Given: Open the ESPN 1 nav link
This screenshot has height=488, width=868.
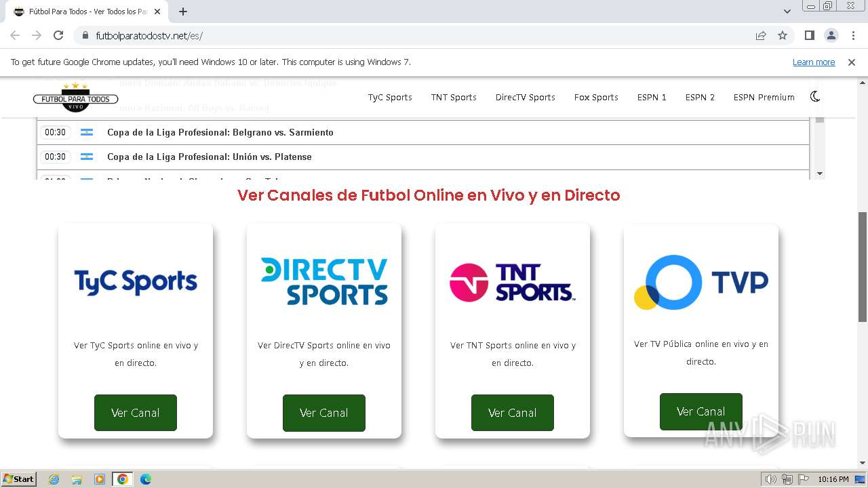Looking at the screenshot, I should click(x=652, y=98).
